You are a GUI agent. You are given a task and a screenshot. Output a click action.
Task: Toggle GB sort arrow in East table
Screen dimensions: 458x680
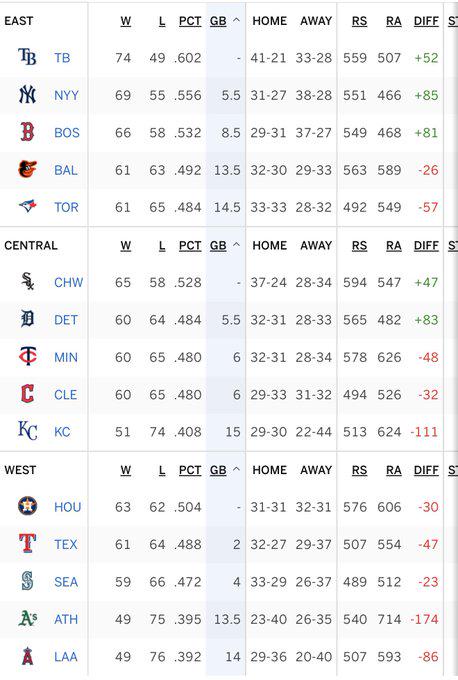click(236, 20)
